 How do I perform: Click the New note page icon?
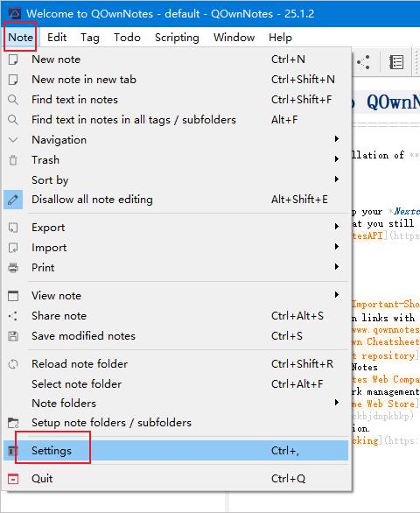pyautogui.click(x=13, y=60)
